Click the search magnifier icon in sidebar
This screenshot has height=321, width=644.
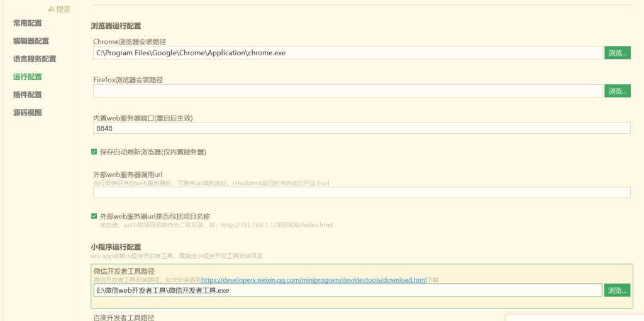52,9
